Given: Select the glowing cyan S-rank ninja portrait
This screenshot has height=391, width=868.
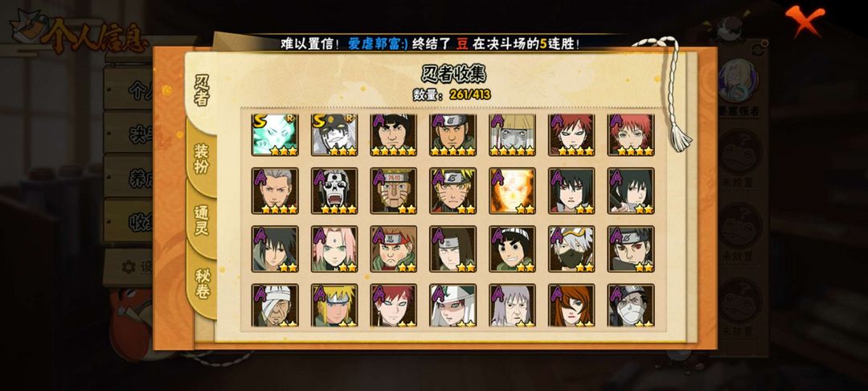Looking at the screenshot, I should (x=275, y=134).
